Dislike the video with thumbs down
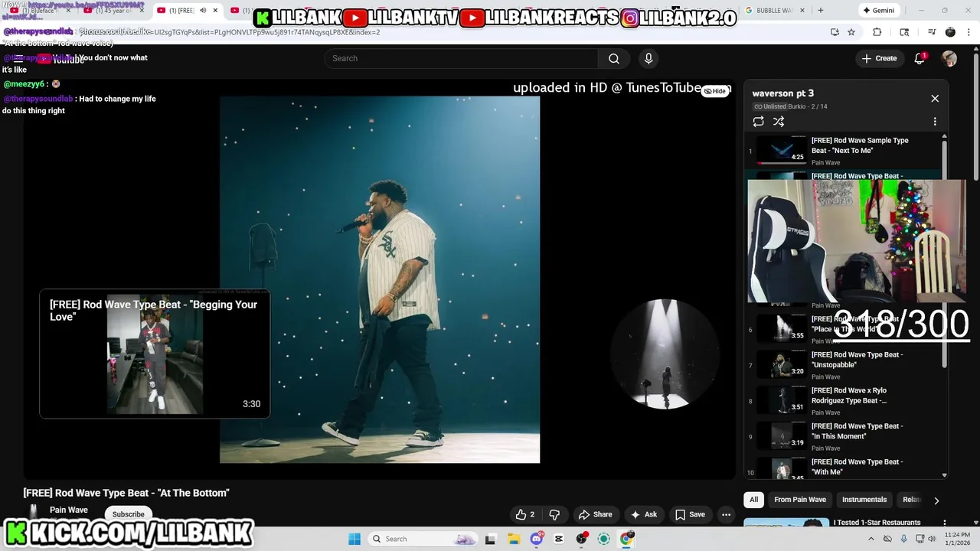This screenshot has height=551, width=980. (x=555, y=514)
